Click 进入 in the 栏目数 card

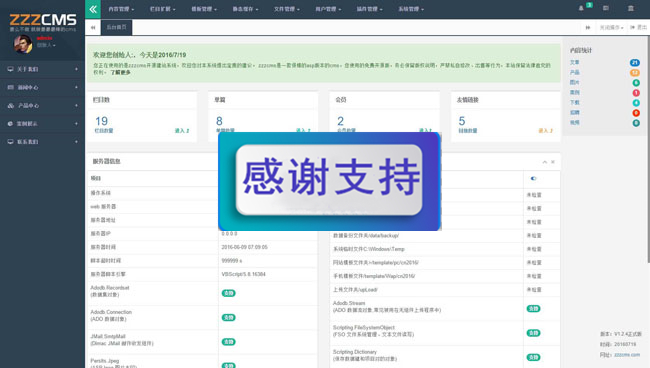click(x=182, y=131)
